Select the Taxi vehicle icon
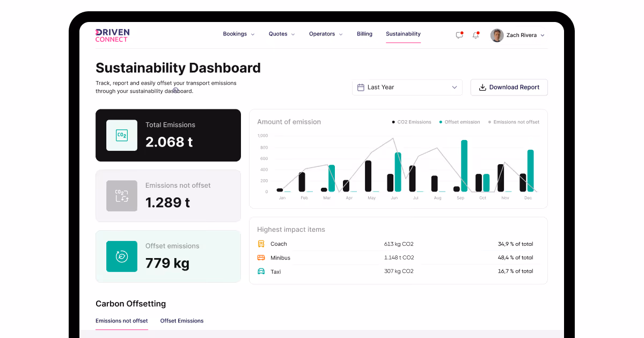The width and height of the screenshot is (644, 338). click(262, 271)
